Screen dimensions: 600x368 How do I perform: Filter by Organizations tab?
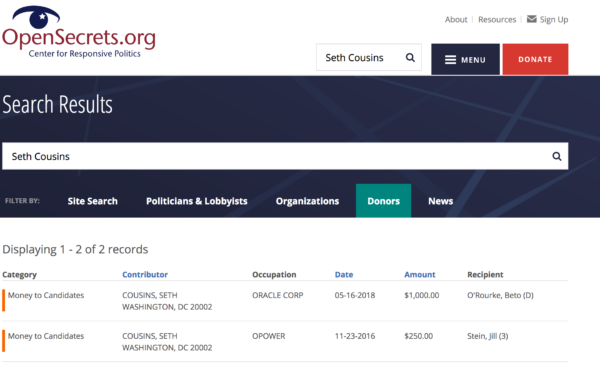click(x=307, y=201)
